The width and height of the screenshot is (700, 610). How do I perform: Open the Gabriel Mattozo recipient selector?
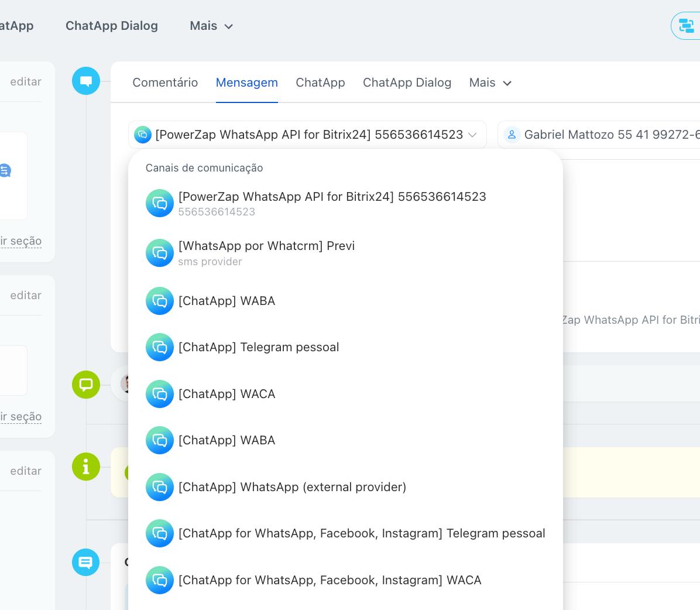[x=603, y=135]
